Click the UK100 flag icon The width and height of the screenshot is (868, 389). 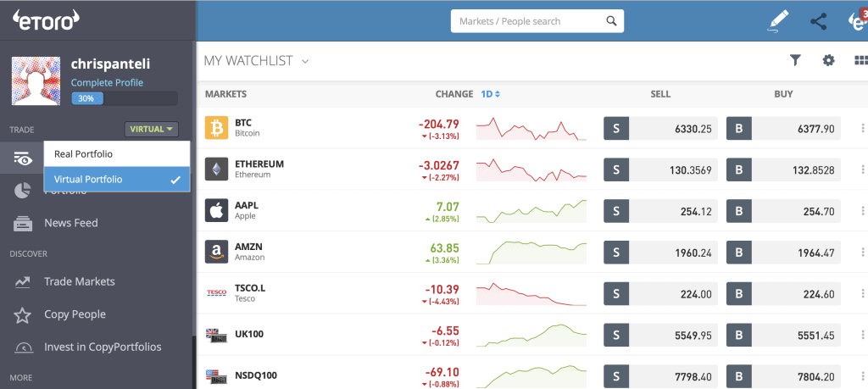click(x=216, y=334)
